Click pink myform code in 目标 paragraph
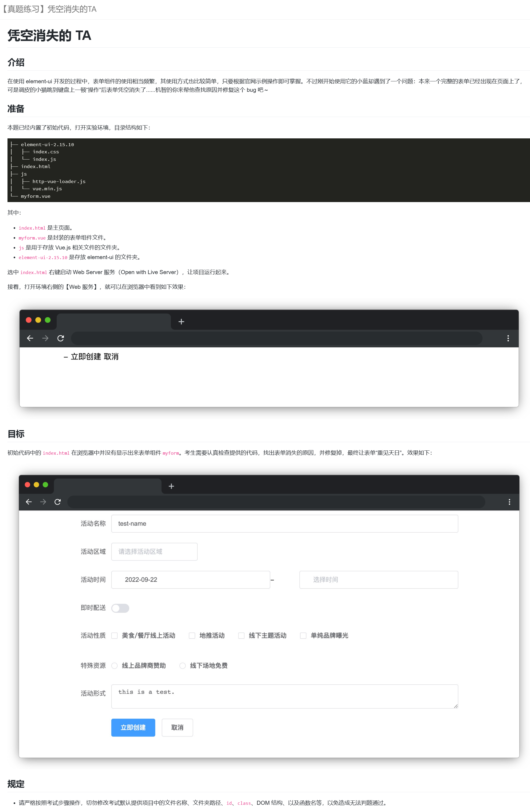This screenshot has height=812, width=530. point(171,453)
